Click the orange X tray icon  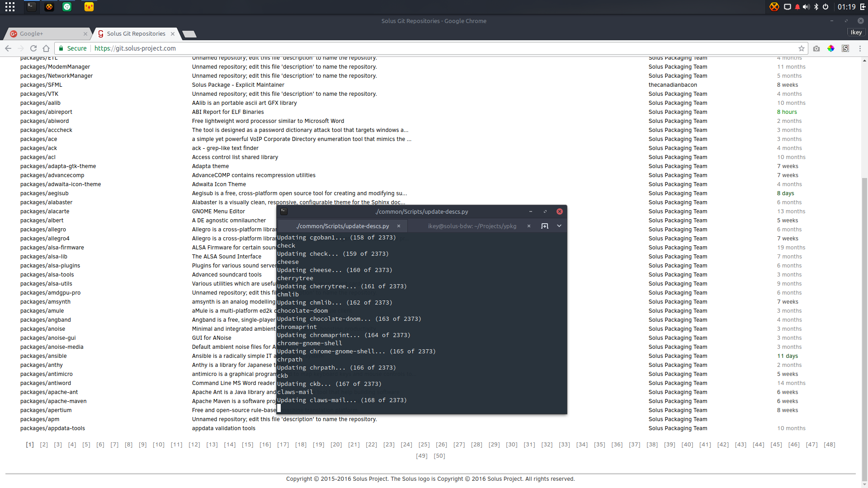(774, 7)
